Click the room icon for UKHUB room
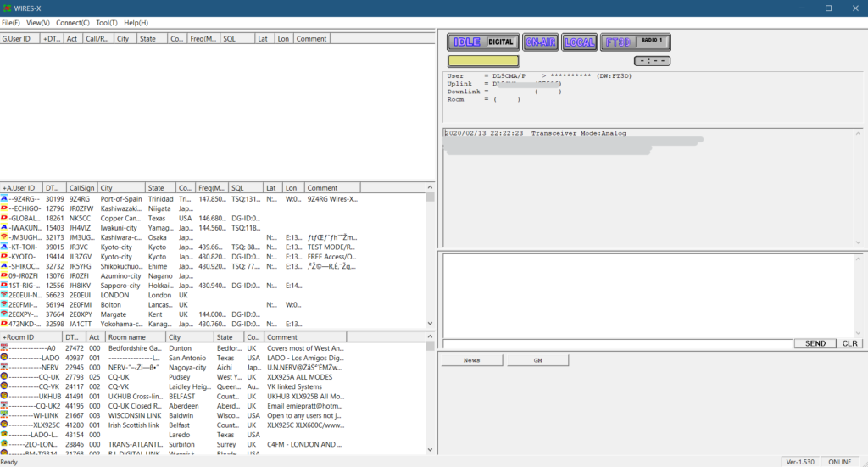The height and width of the screenshot is (467, 868). 4,396
